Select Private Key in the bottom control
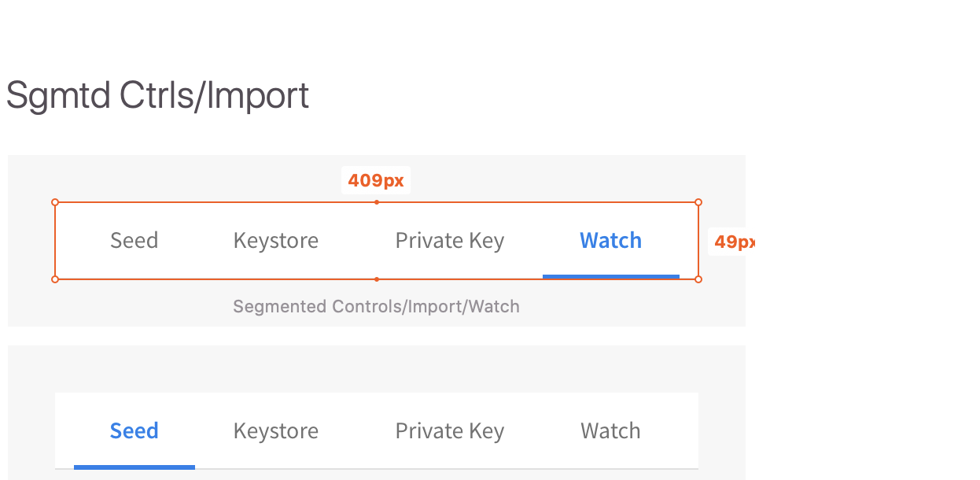This screenshot has width=980, height=480. 449,430
